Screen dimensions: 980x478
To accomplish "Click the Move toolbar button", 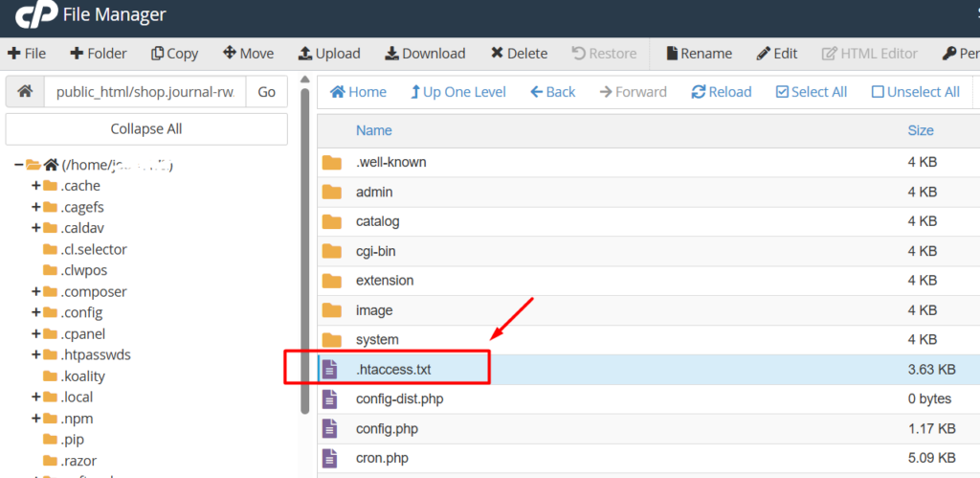I will pyautogui.click(x=248, y=54).
